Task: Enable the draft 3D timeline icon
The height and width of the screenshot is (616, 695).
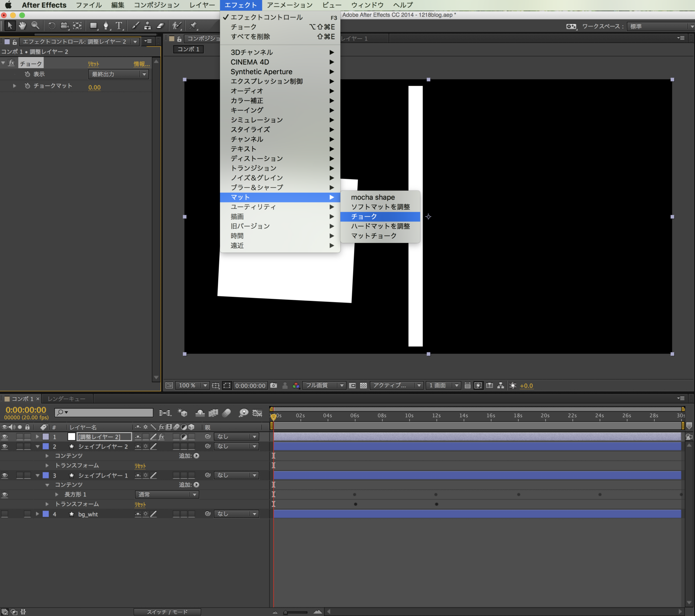Action: pos(182,413)
